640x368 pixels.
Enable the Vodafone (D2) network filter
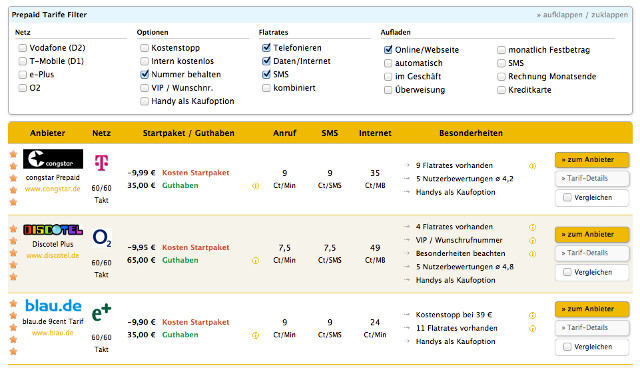pos(22,48)
